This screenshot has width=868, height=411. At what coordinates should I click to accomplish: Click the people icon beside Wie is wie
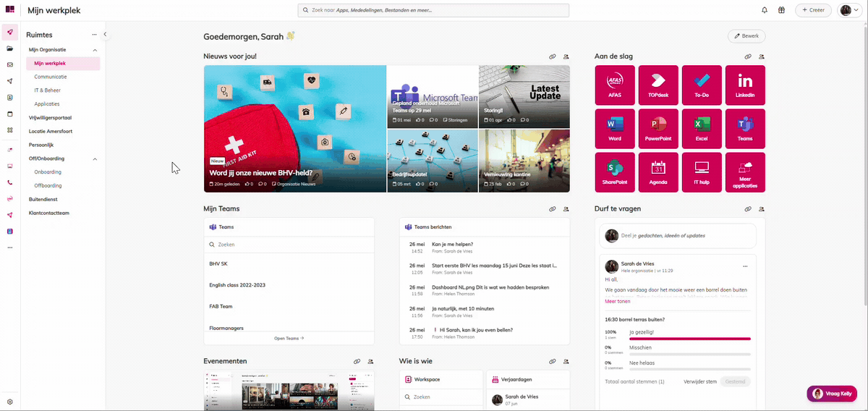click(566, 361)
